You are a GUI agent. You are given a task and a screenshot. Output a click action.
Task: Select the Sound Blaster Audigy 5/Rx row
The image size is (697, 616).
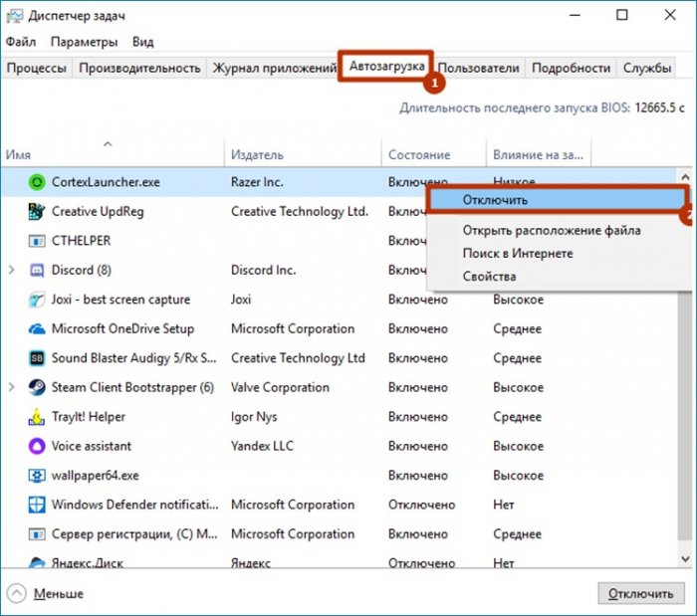click(x=339, y=358)
